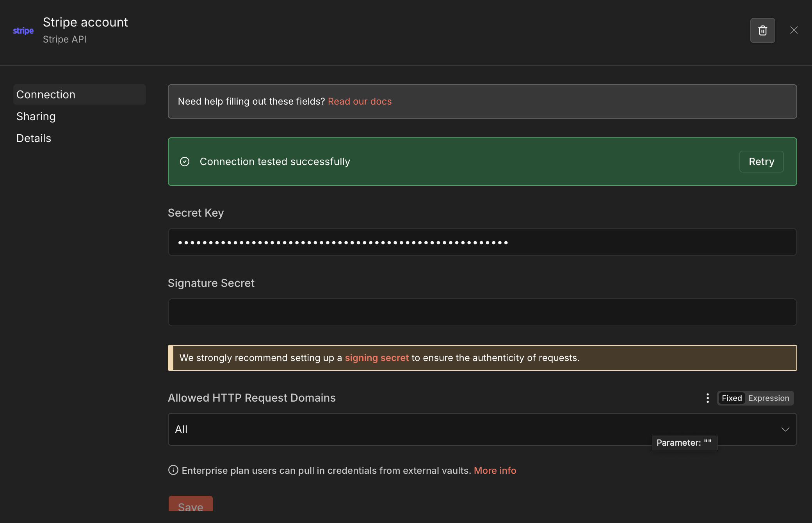Open the Sharing tab
Viewport: 812px width, 523px height.
coord(80,116)
